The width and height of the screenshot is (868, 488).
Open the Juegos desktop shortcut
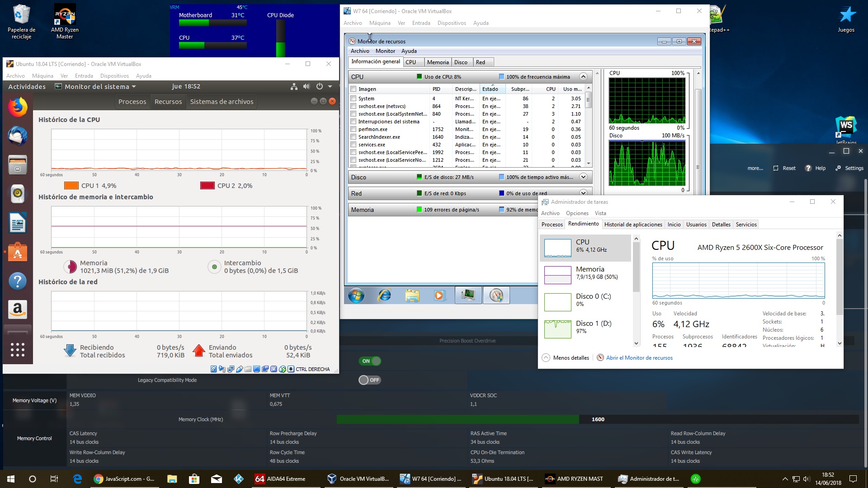[846, 20]
